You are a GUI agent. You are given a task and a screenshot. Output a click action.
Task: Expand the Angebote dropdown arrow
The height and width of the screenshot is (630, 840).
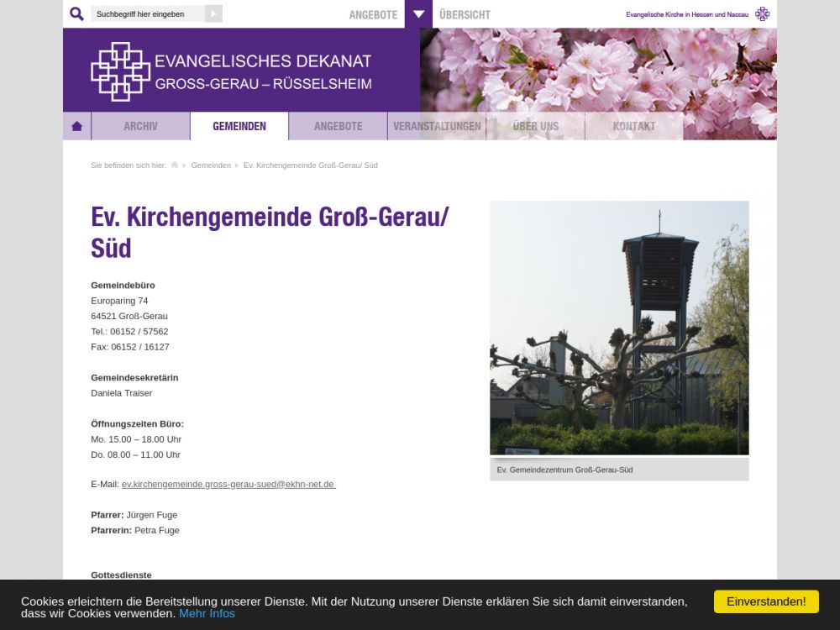click(418, 14)
